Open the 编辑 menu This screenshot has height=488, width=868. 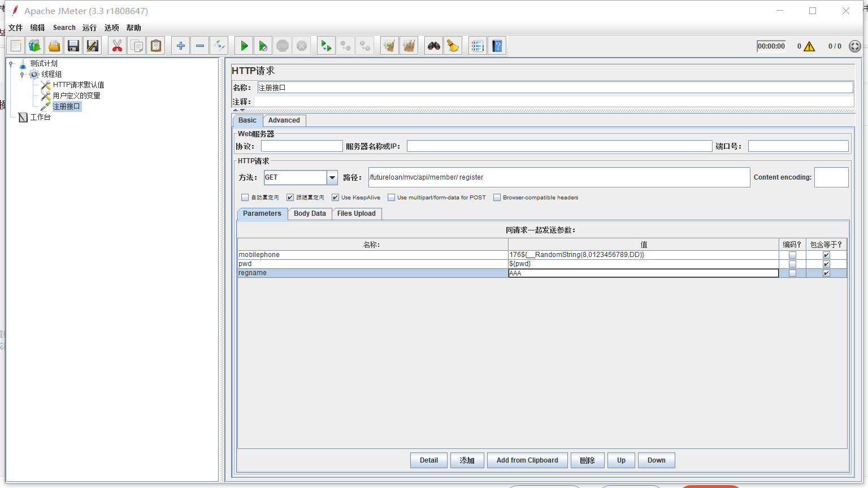pyautogui.click(x=37, y=28)
